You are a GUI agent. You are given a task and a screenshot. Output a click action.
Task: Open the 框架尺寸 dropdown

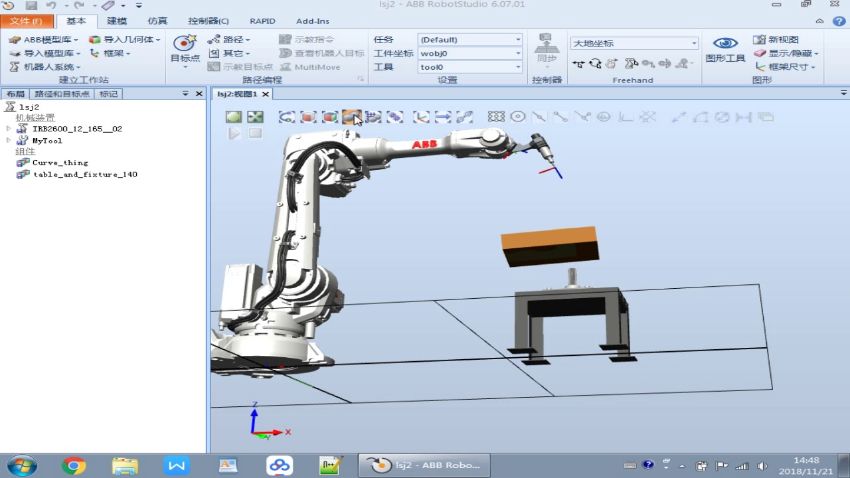[x=785, y=67]
